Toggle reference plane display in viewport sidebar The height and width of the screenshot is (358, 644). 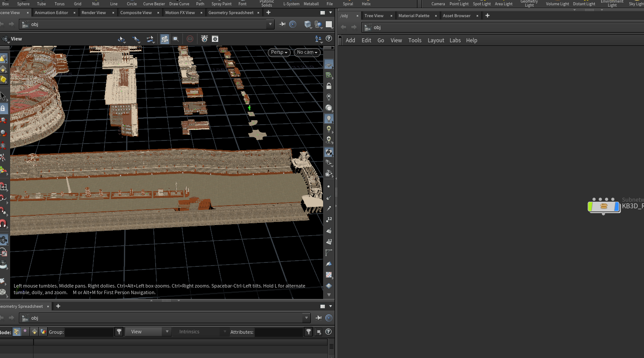(329, 64)
